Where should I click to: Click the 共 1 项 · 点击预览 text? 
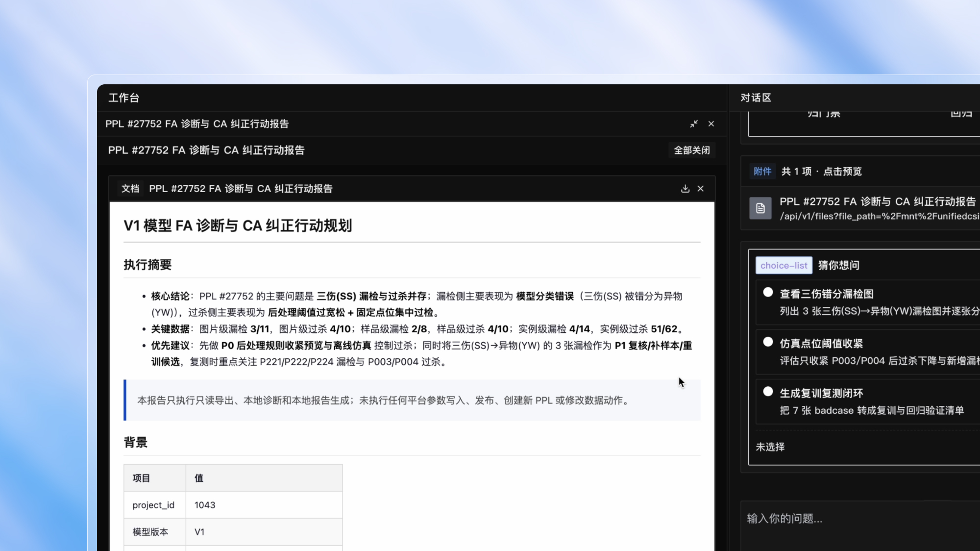click(x=821, y=171)
